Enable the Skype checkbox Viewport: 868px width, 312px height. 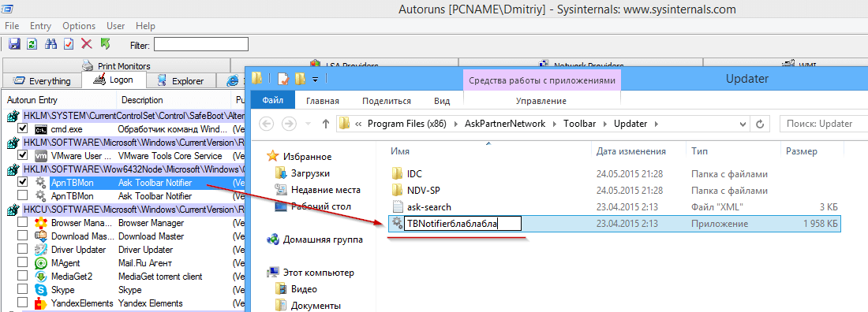pyautogui.click(x=23, y=289)
